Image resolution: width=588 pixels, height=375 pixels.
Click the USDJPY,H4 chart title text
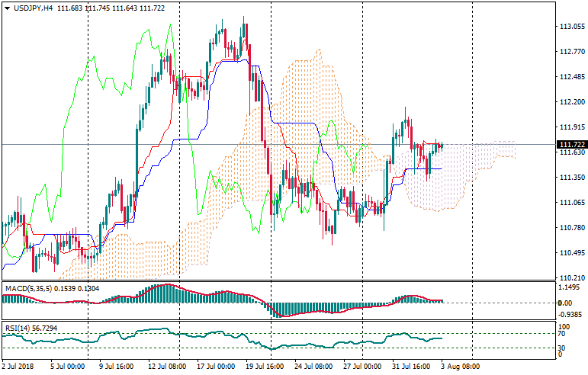[x=34, y=8]
